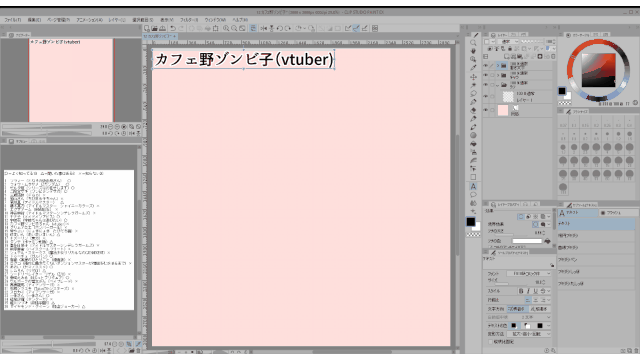This screenshot has height=360, width=640.
Task: Open the transformation method dropdown
Action: pos(529,334)
